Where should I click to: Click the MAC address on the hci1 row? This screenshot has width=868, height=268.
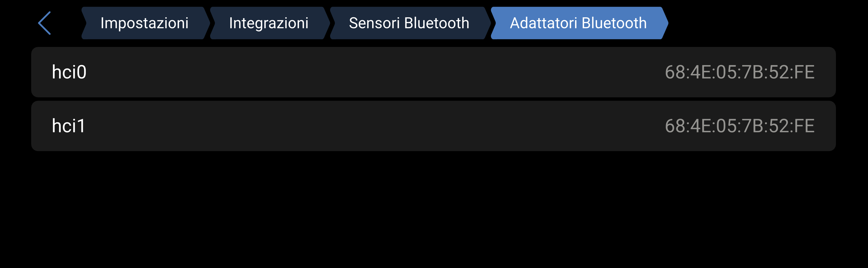[739, 126]
